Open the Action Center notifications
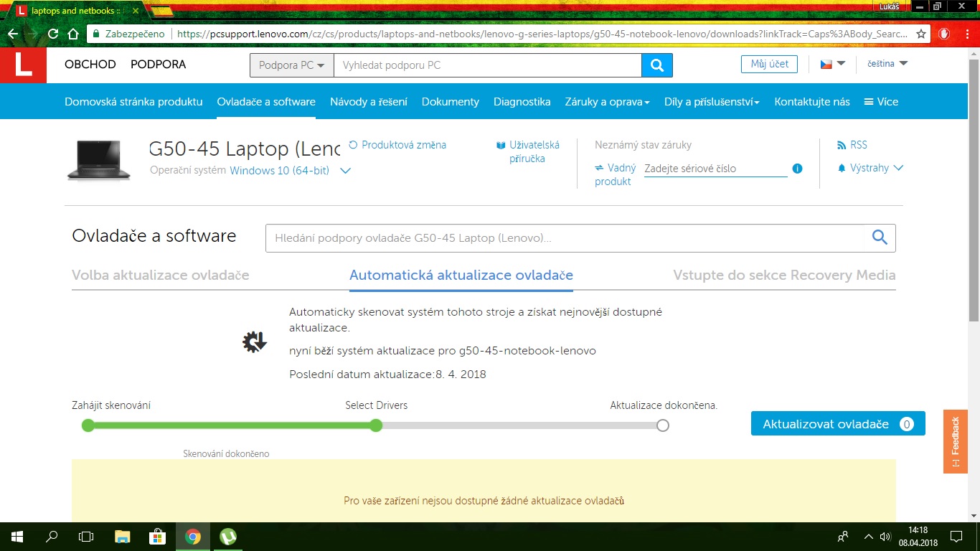Screen dimensions: 980x551 [x=956, y=537]
